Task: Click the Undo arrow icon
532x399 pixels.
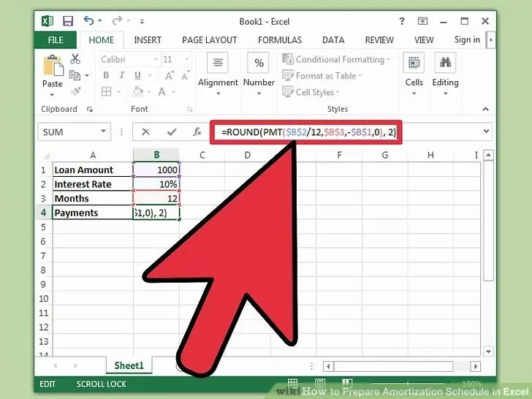Action: tap(88, 21)
